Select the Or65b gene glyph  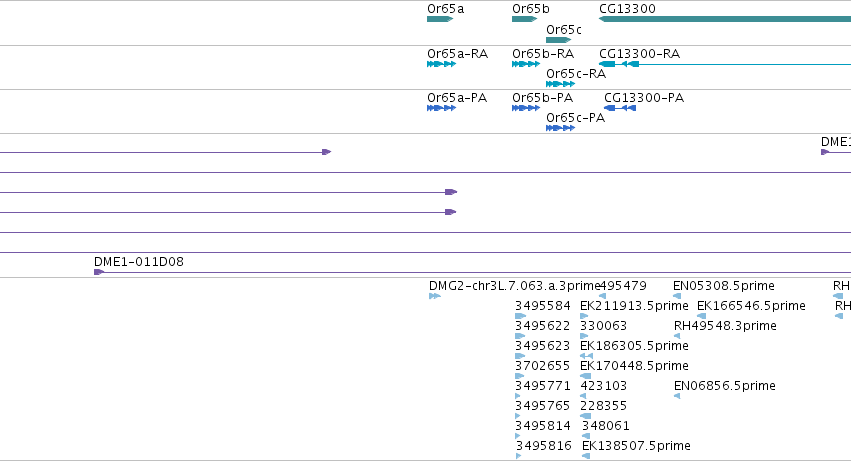[524, 19]
